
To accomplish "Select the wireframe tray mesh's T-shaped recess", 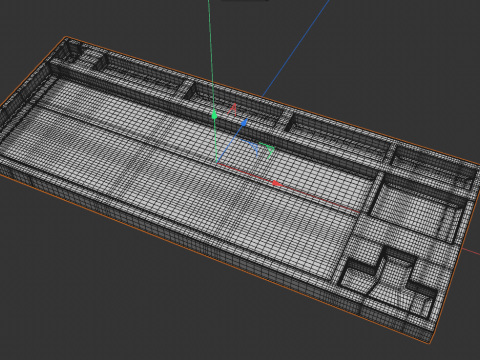I will pos(388,282).
